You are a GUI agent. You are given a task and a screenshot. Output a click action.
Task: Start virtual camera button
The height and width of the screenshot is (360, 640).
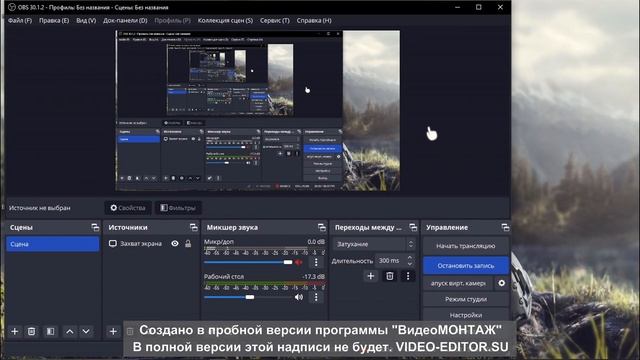tap(458, 283)
